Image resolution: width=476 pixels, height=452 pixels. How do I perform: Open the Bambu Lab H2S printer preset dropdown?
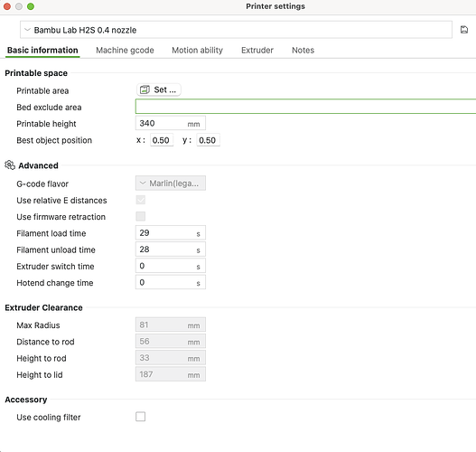(236, 30)
